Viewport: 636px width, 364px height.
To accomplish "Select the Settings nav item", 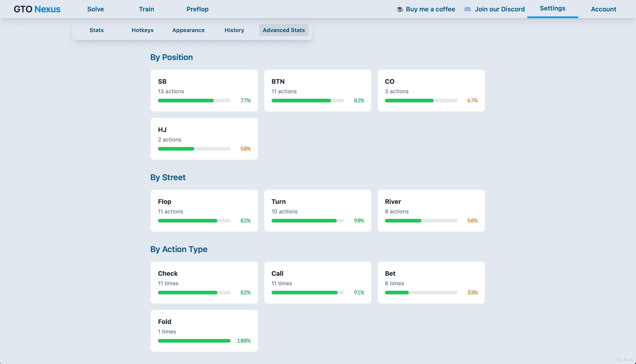I will pos(552,8).
